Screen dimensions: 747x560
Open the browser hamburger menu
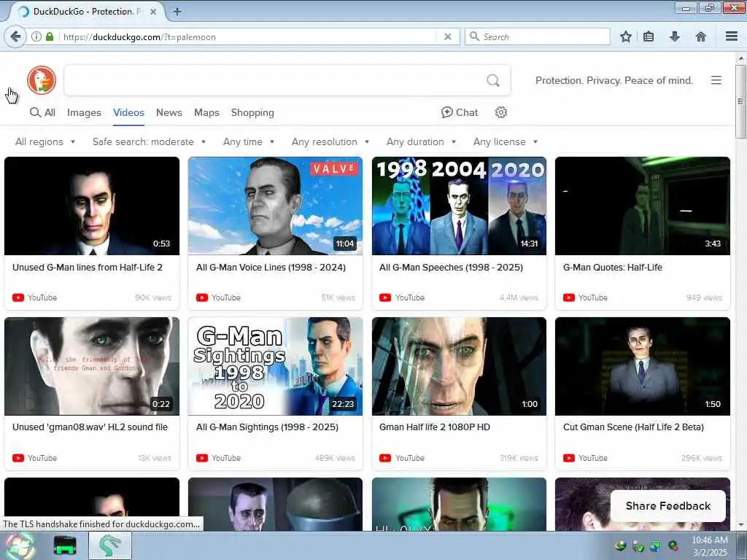[x=732, y=36]
